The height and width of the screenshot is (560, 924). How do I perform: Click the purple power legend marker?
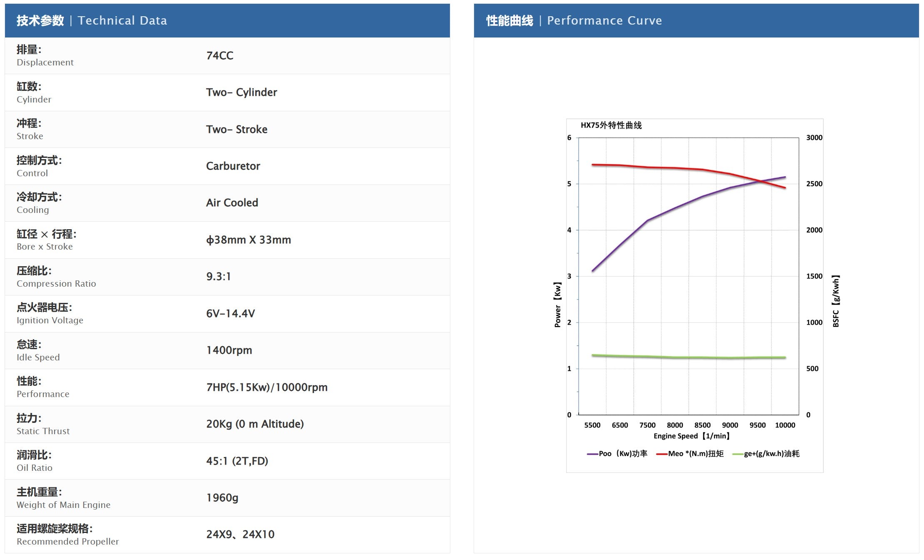[x=592, y=454]
